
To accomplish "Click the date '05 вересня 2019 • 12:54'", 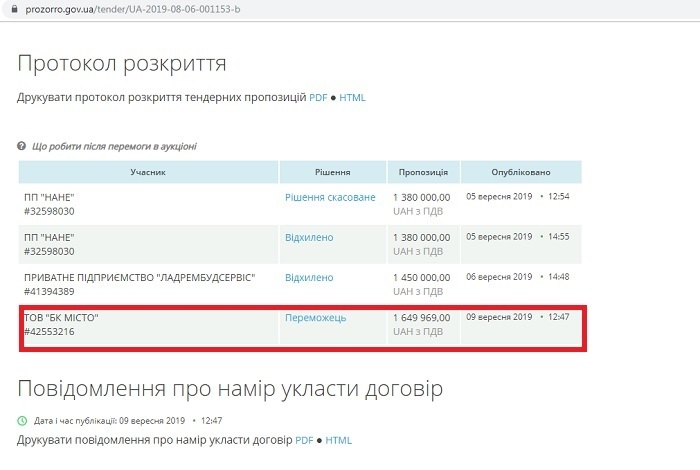I will [x=517, y=196].
